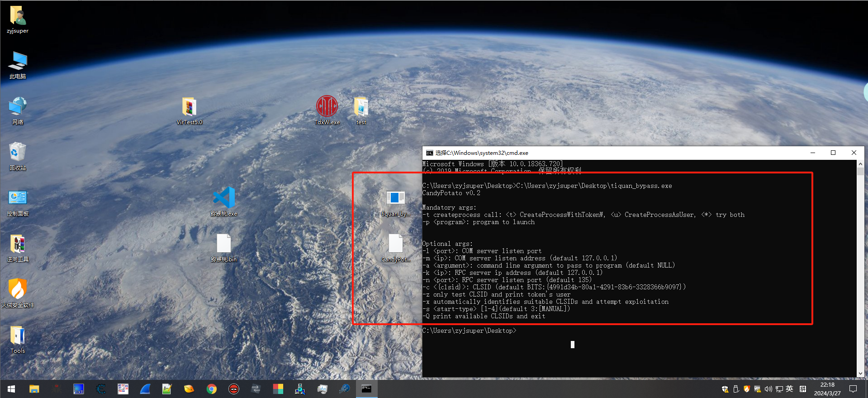Select the 猕猴桃.exe desktop icon
Image resolution: width=868 pixels, height=398 pixels.
click(x=224, y=202)
